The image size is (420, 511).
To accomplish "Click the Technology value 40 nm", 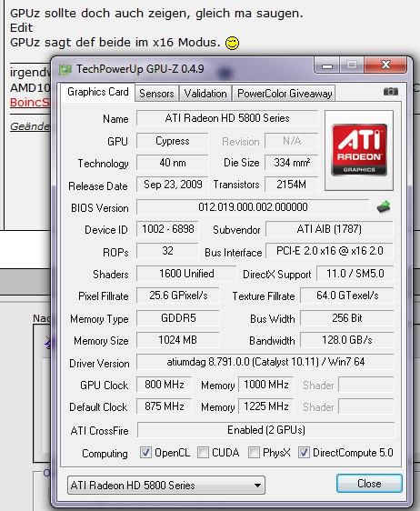I will pos(173,163).
